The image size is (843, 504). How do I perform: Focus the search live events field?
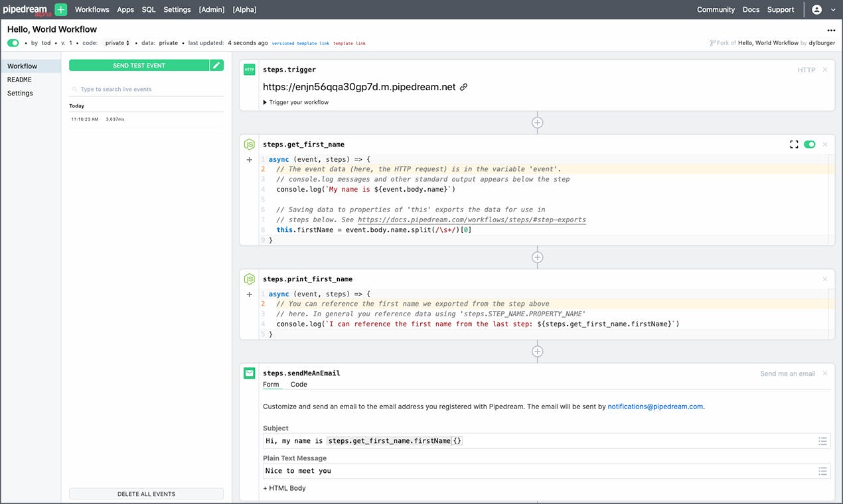146,90
